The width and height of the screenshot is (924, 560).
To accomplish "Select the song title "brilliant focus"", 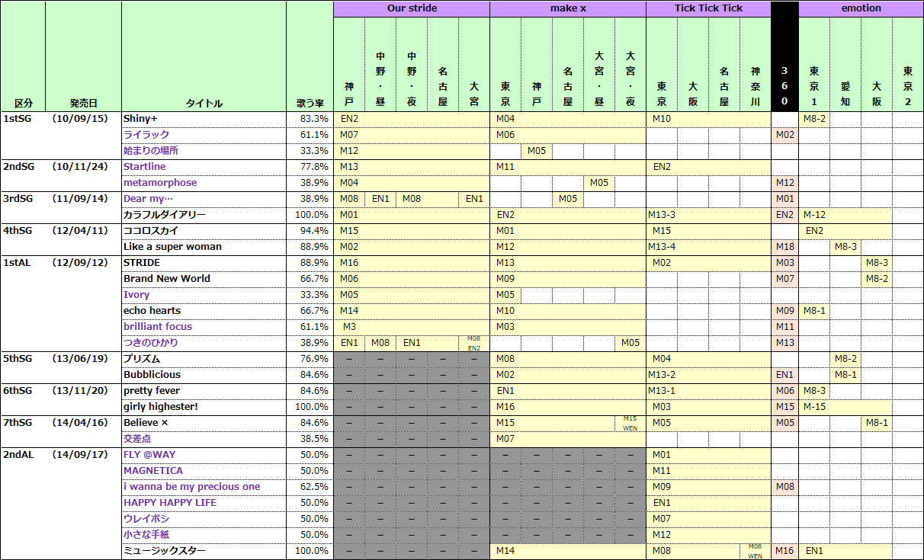I will point(158,327).
